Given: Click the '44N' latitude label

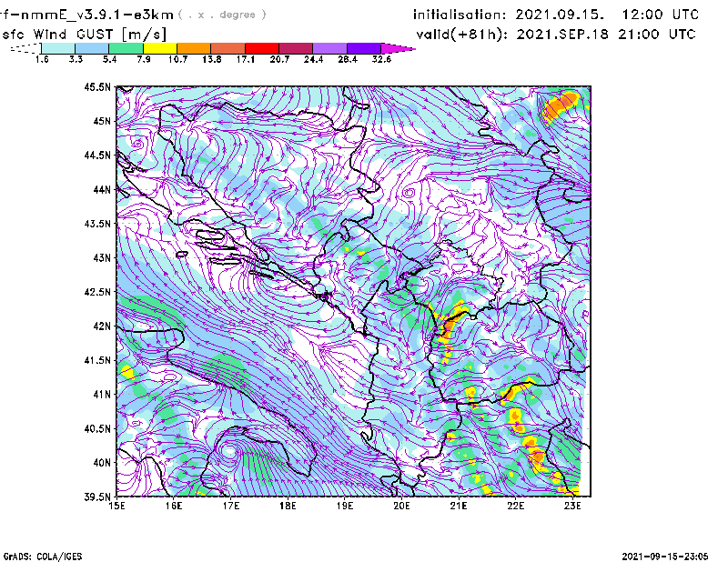Looking at the screenshot, I should tap(102, 189).
